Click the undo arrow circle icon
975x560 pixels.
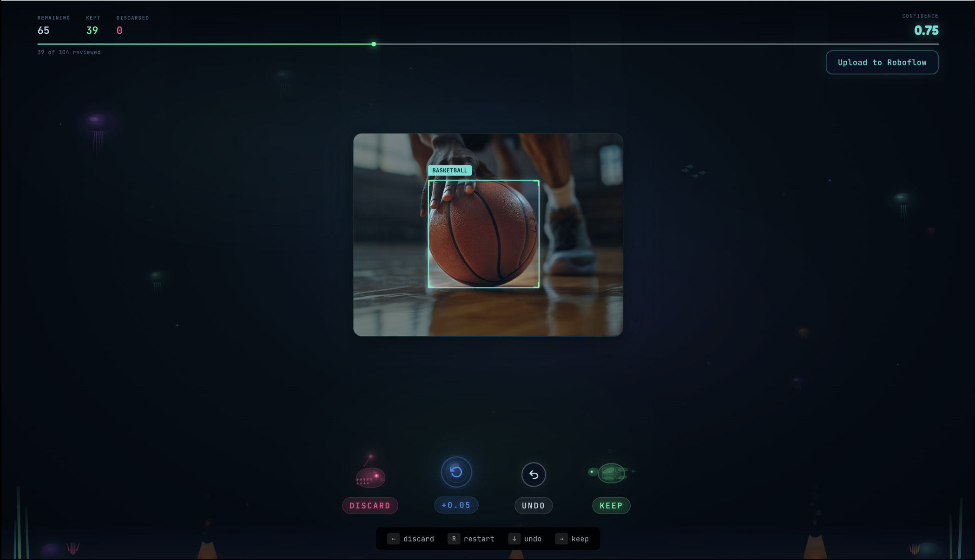533,475
